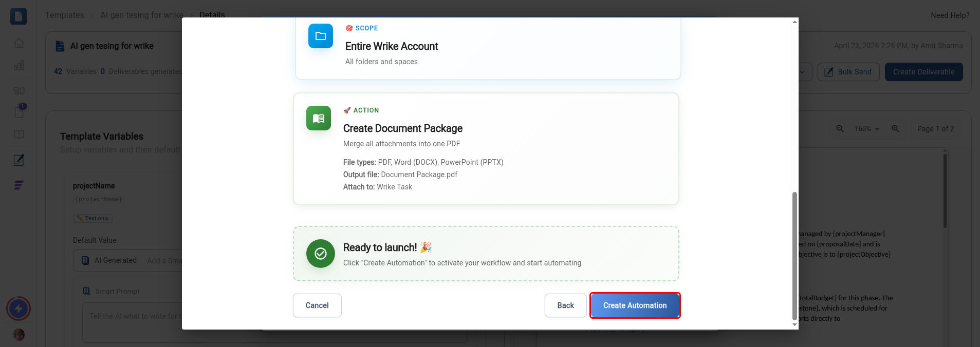Screen dimensions: 980x347
Task: Click the zoom in magnifier icon
Action: click(x=895, y=129)
